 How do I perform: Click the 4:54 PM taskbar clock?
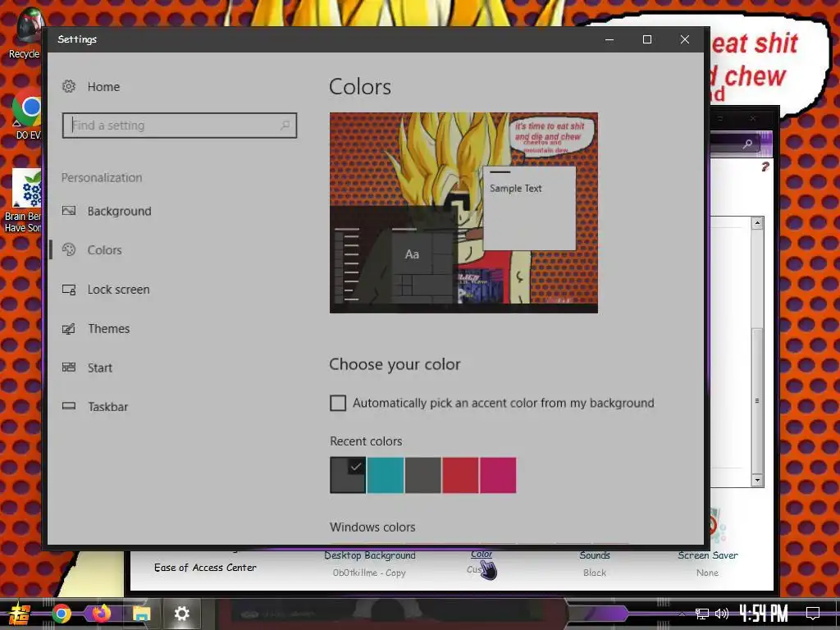click(764, 613)
